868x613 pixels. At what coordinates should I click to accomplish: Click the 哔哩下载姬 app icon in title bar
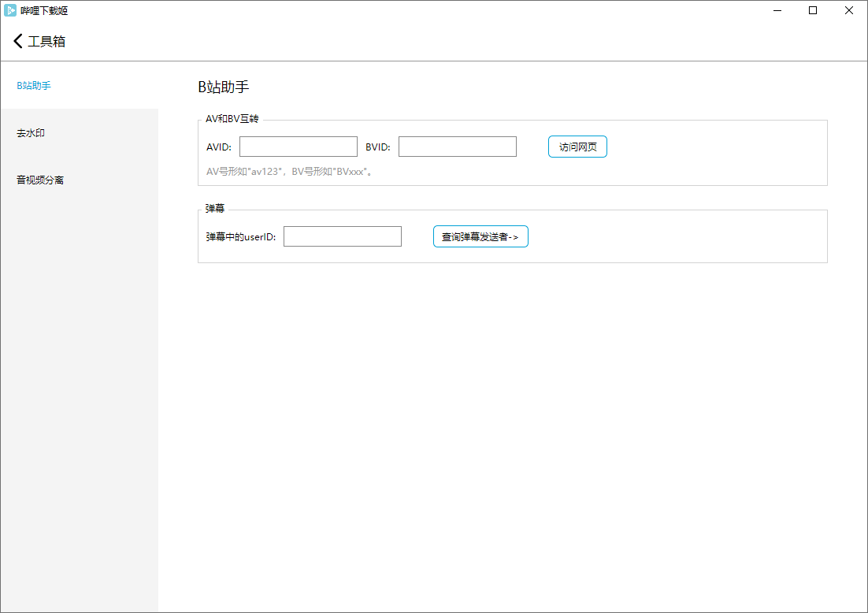pos(10,10)
